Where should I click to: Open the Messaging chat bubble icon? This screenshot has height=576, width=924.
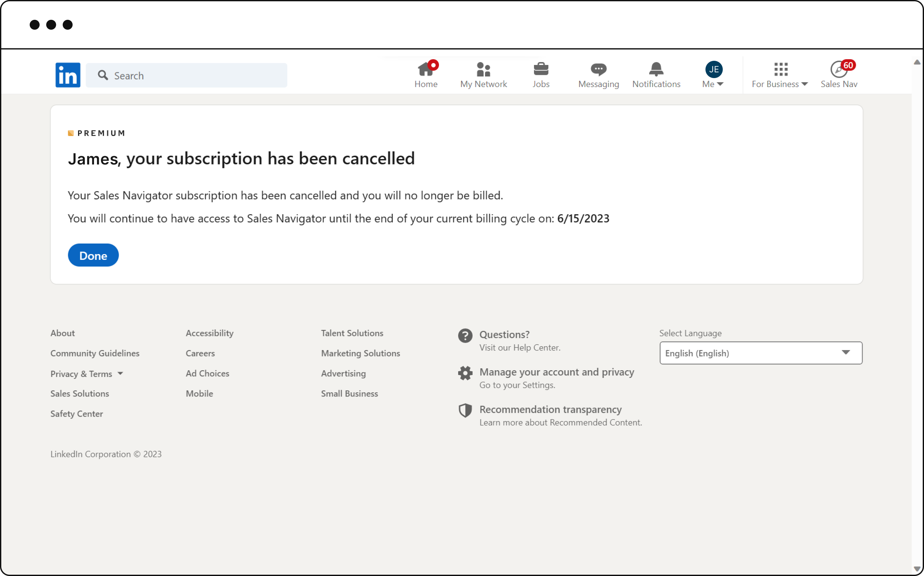(x=598, y=69)
